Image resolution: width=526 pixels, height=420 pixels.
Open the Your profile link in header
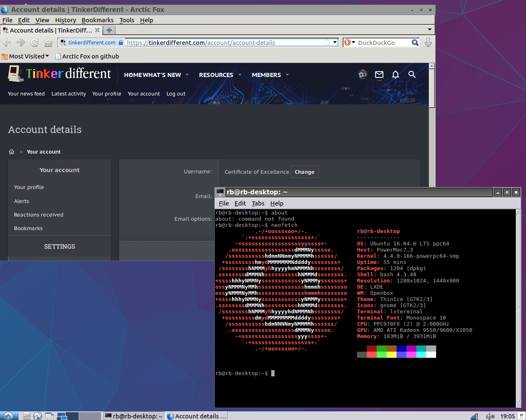[x=107, y=93]
